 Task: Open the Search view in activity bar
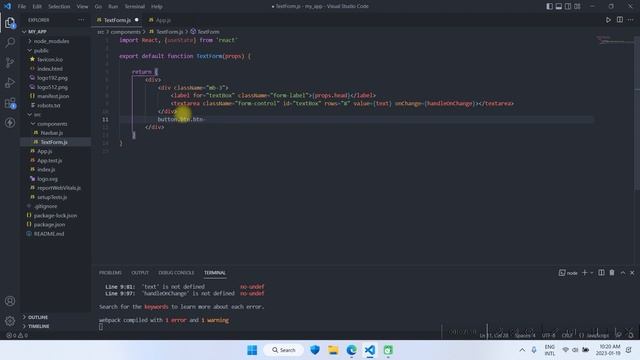(x=10, y=42)
